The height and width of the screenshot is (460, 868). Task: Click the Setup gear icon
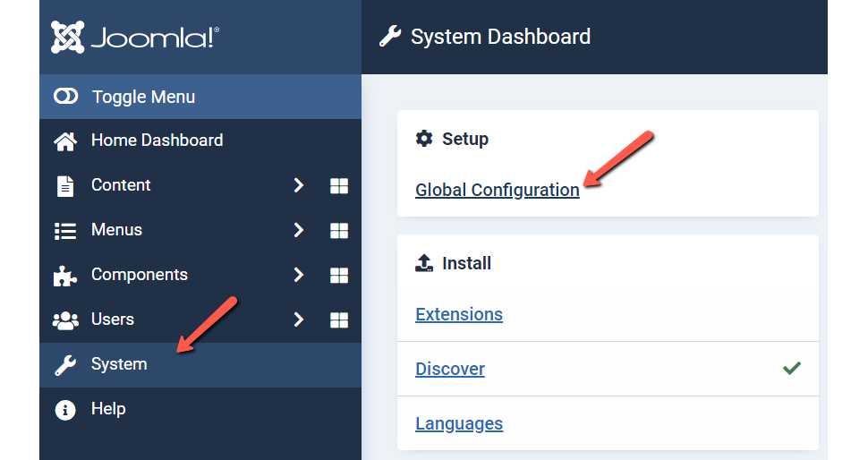pos(424,139)
